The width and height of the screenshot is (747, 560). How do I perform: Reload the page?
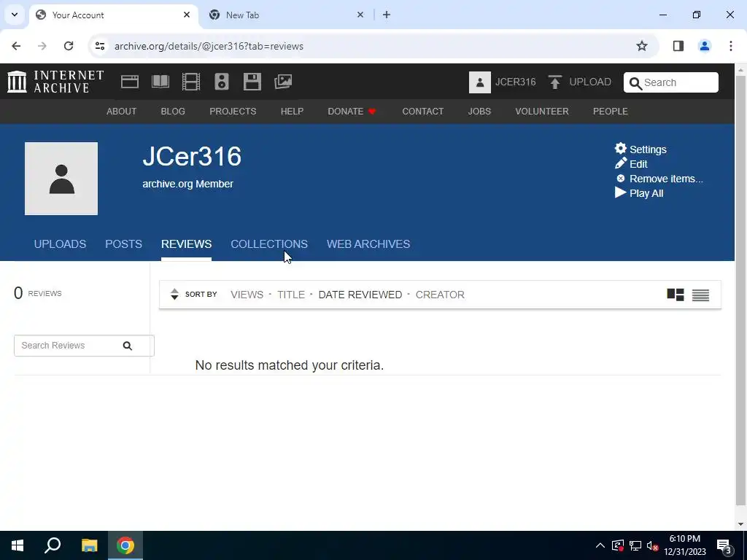point(69,46)
